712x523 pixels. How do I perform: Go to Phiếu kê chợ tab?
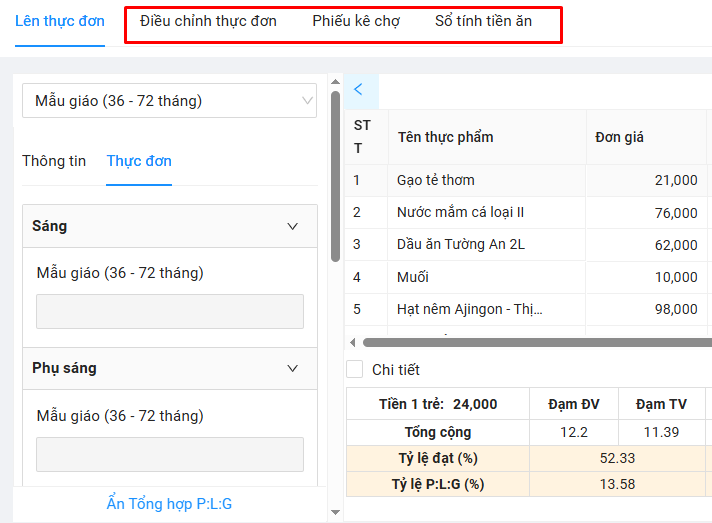pos(355,21)
